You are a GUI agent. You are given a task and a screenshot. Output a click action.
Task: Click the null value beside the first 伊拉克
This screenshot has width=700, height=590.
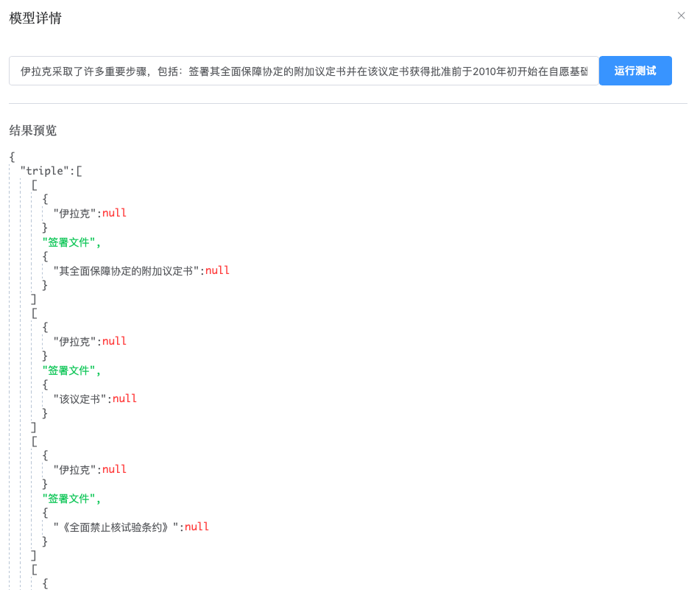coord(114,212)
